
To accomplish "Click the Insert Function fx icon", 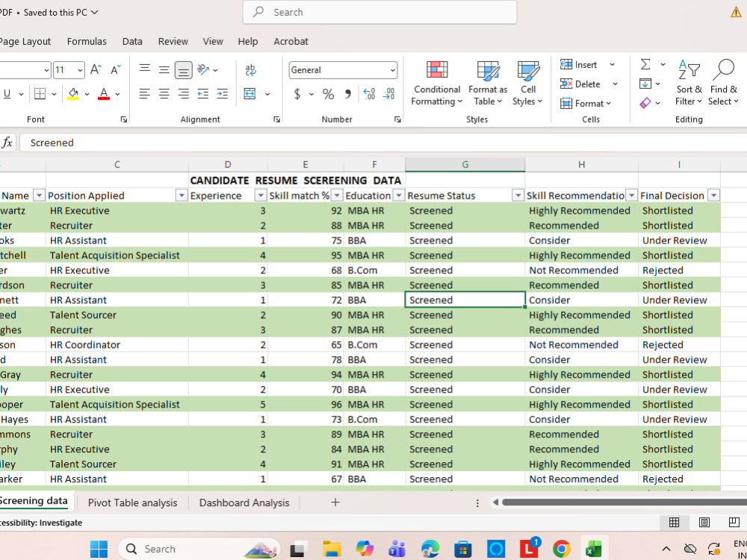I will coord(7,143).
